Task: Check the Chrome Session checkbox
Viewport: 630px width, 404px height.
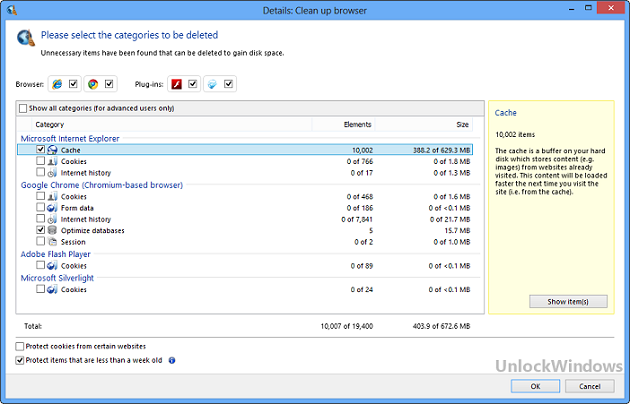Action: click(x=41, y=241)
